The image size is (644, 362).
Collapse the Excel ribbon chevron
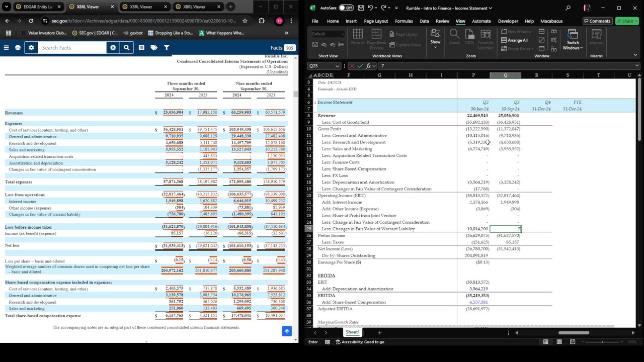[x=636, y=56]
